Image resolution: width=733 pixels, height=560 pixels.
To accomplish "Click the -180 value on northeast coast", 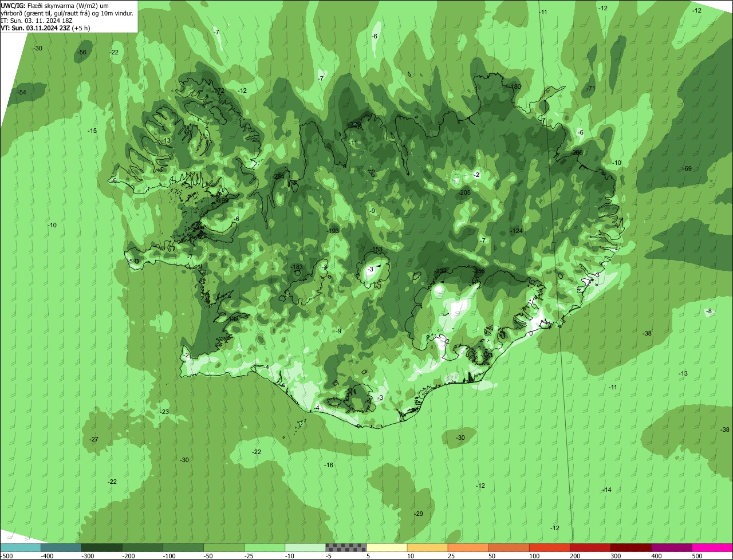I will pyautogui.click(x=514, y=86).
